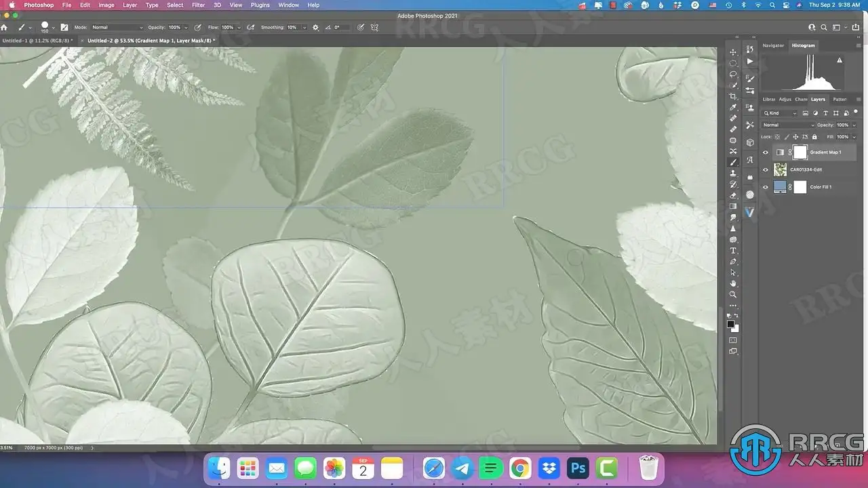Image resolution: width=868 pixels, height=488 pixels.
Task: Toggle the layer filter on/off switch
Action: point(856,113)
